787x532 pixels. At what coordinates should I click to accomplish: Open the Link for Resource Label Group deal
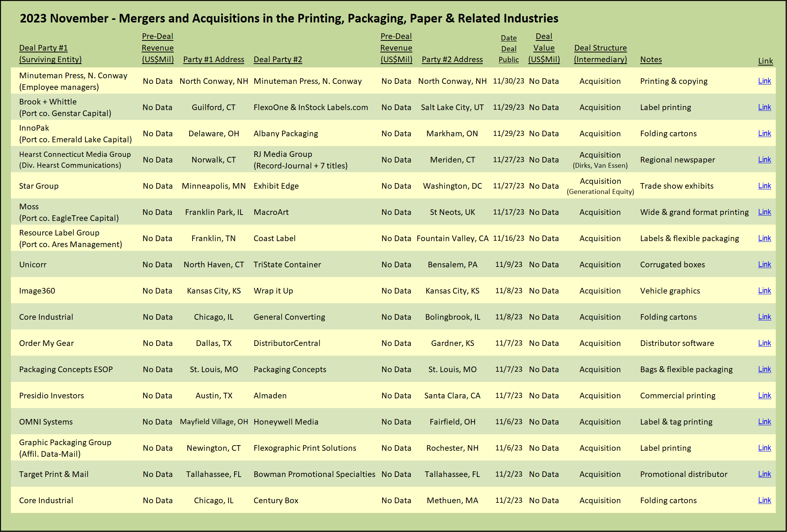764,238
